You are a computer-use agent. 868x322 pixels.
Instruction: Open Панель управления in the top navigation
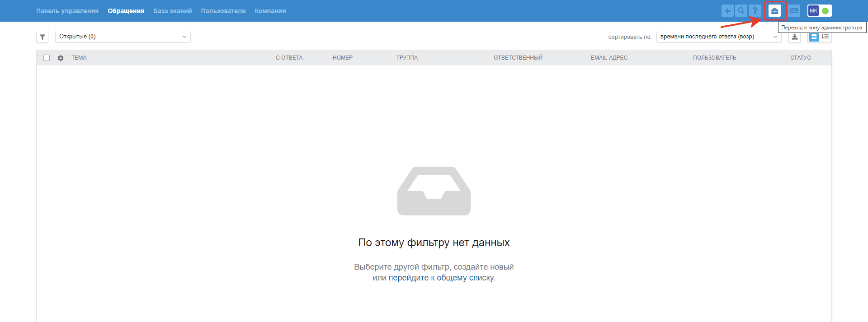(67, 11)
